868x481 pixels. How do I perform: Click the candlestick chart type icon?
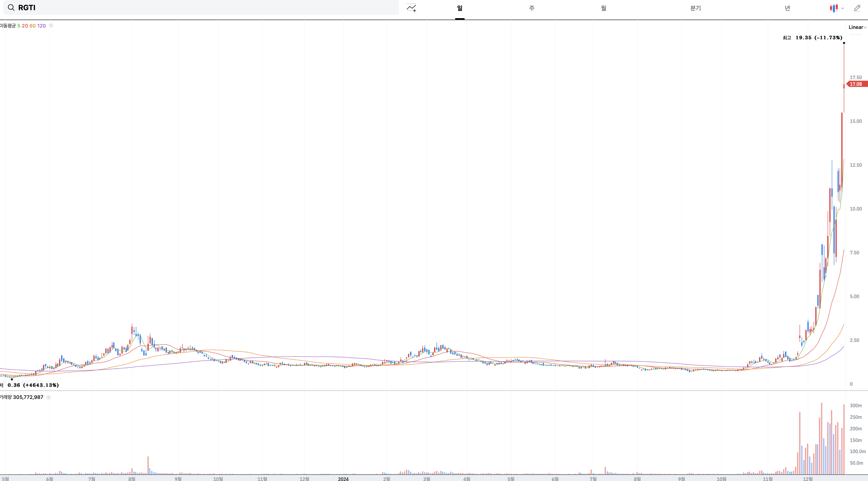click(x=834, y=8)
